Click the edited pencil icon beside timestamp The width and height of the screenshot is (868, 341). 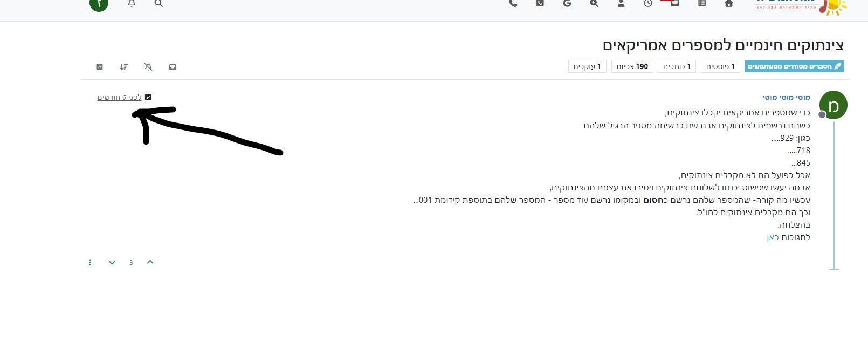pos(148,97)
